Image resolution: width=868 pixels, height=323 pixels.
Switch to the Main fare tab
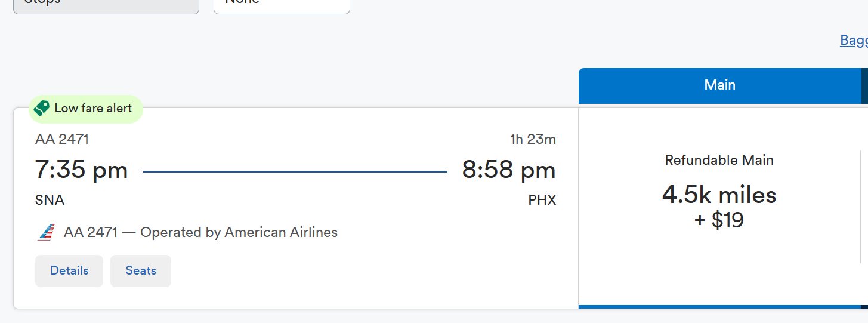(719, 85)
